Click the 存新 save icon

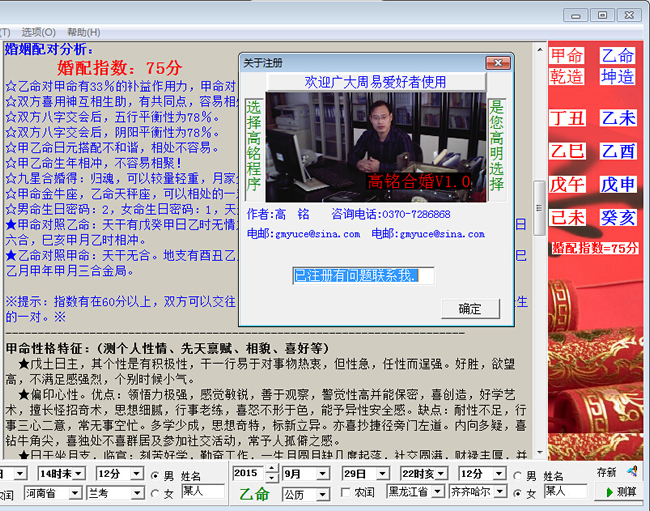click(631, 472)
